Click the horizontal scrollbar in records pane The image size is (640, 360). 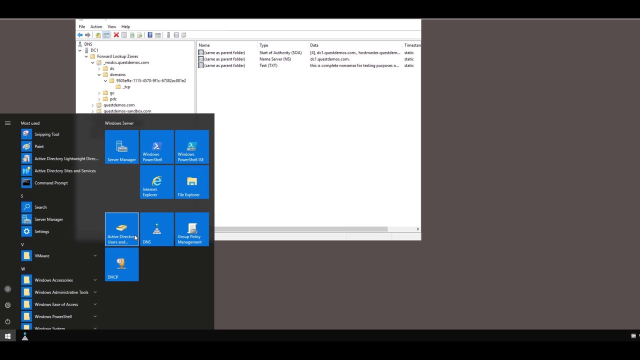click(x=301, y=229)
